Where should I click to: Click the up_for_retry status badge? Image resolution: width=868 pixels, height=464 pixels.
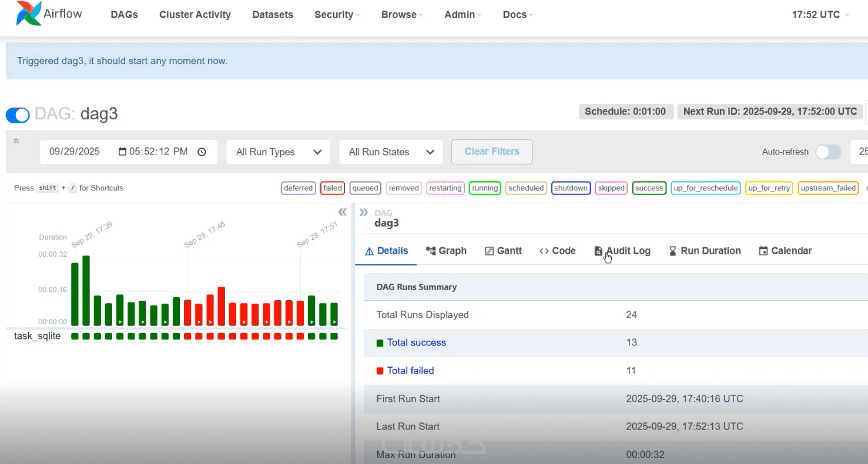[769, 188]
